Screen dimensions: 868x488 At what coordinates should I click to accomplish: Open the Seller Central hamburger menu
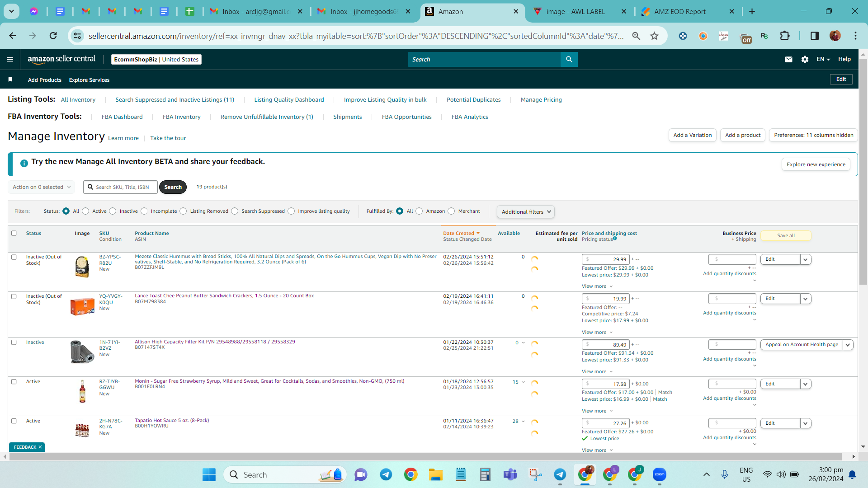point(10,59)
